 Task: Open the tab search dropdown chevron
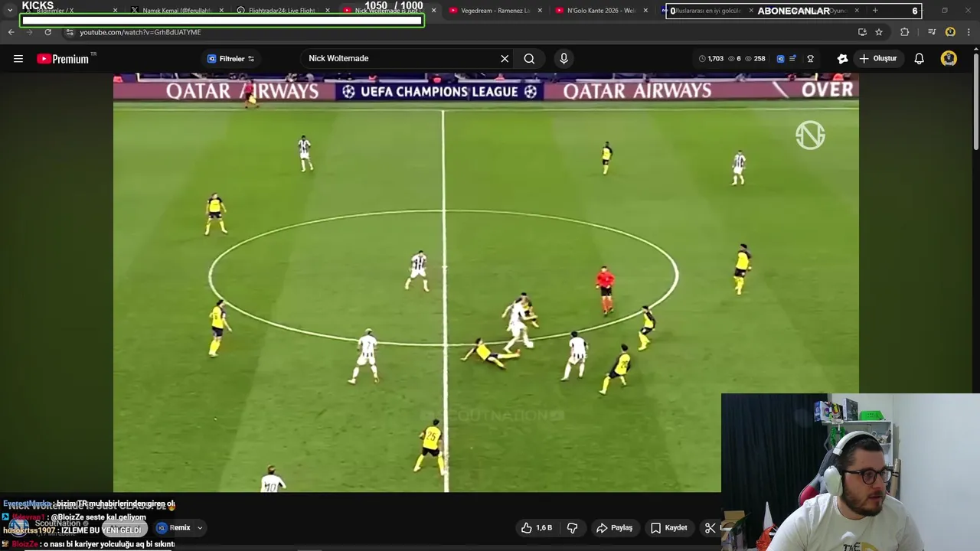click(9, 11)
